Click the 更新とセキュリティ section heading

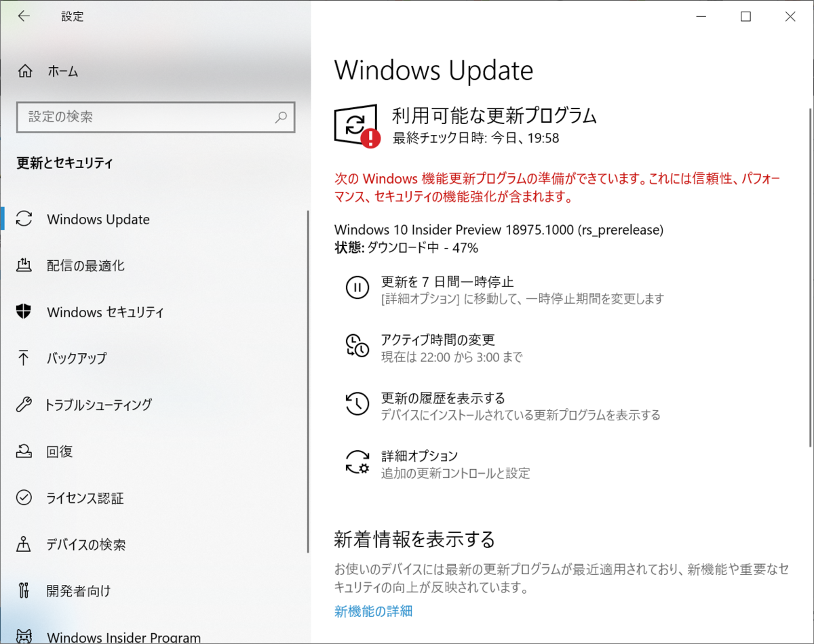65,163
